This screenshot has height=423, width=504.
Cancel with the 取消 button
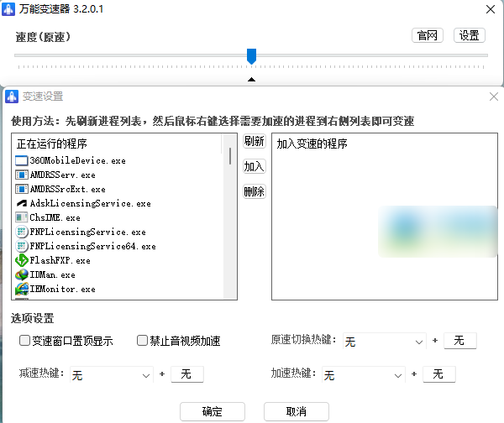pos(297,411)
